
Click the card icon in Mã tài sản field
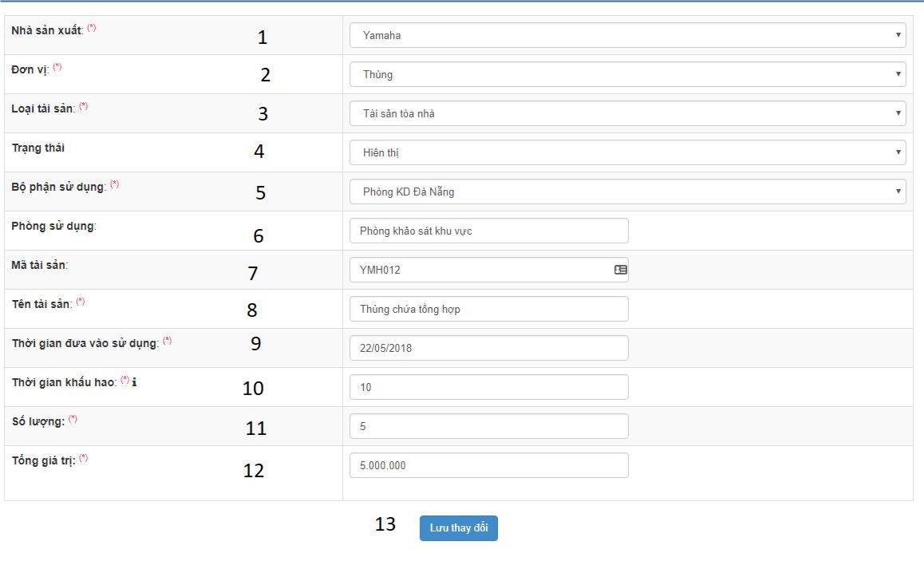click(x=620, y=270)
